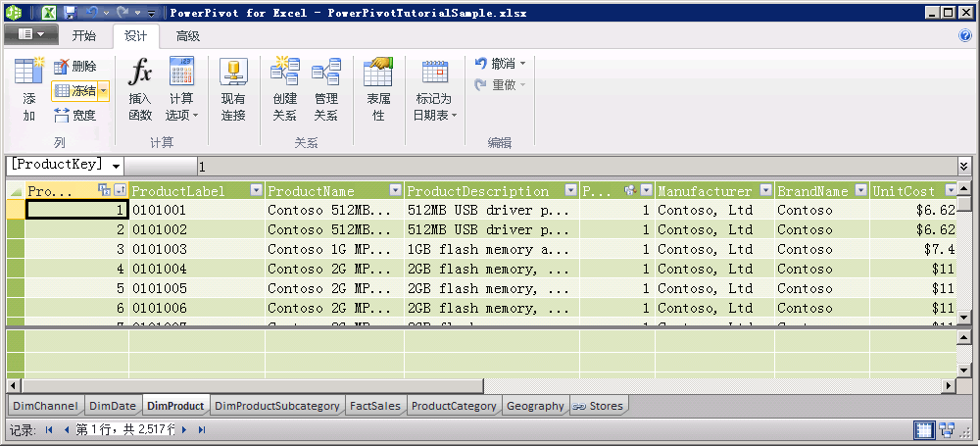Go to last record navigation arrow
Image resolution: width=980 pixels, height=446 pixels.
[201, 429]
